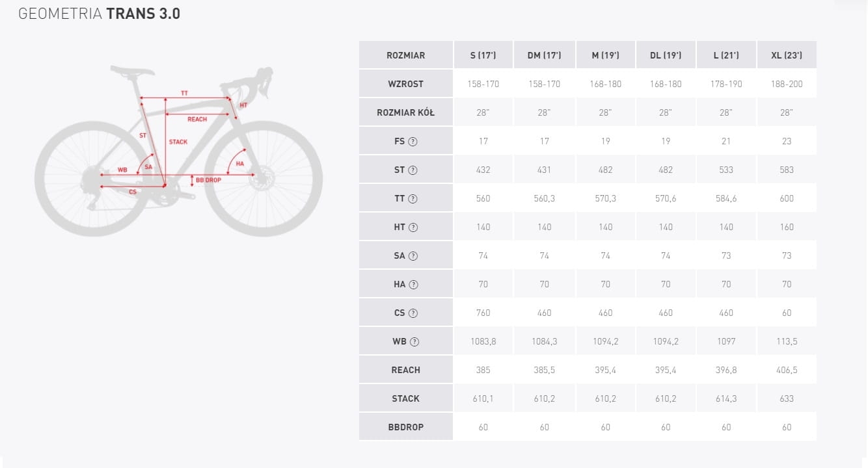868x468 pixels.
Task: Select the DL (19') column header
Action: coord(666,55)
